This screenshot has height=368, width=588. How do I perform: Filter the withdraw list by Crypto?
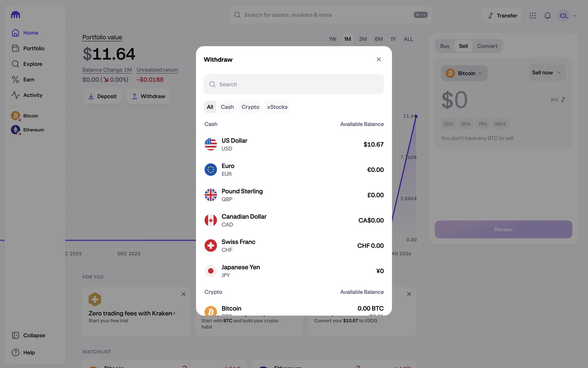pyautogui.click(x=250, y=107)
